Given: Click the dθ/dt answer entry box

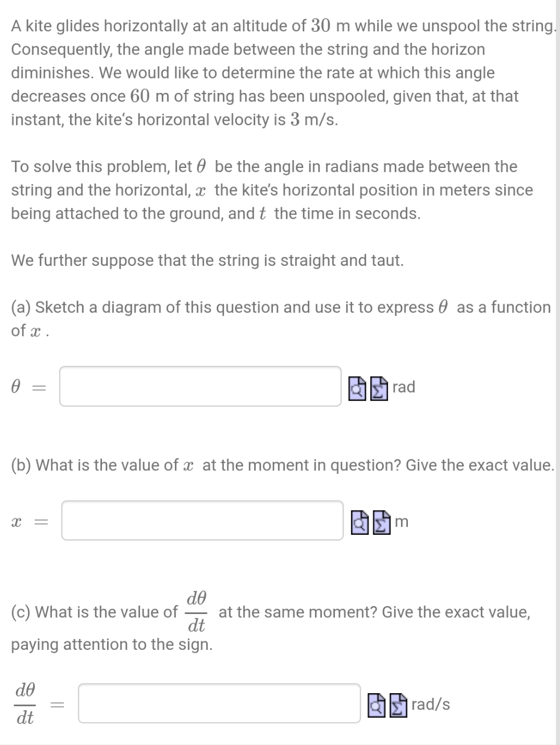Looking at the screenshot, I should point(219,704).
